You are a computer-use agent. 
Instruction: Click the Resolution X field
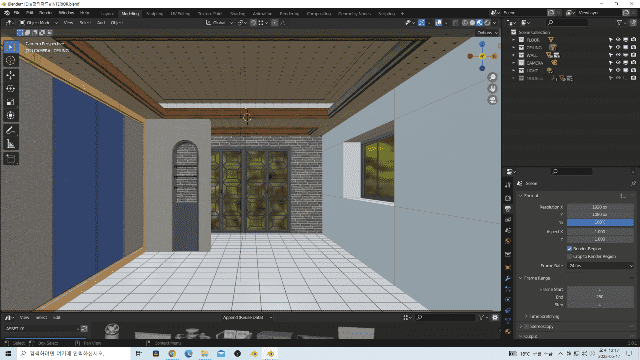click(x=600, y=207)
